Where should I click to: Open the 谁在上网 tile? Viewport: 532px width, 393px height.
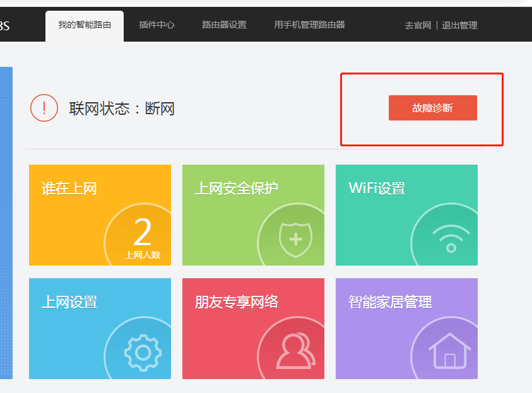pos(100,215)
